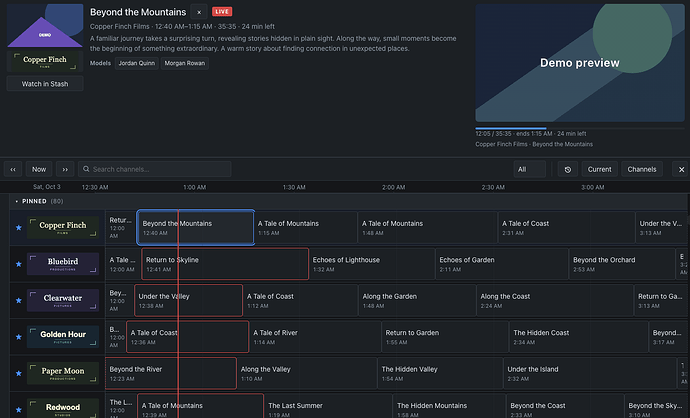Screen dimensions: 690x418
Task: Open the Demo thumbnail of Beyond the Mountains
Action: pos(45,26)
